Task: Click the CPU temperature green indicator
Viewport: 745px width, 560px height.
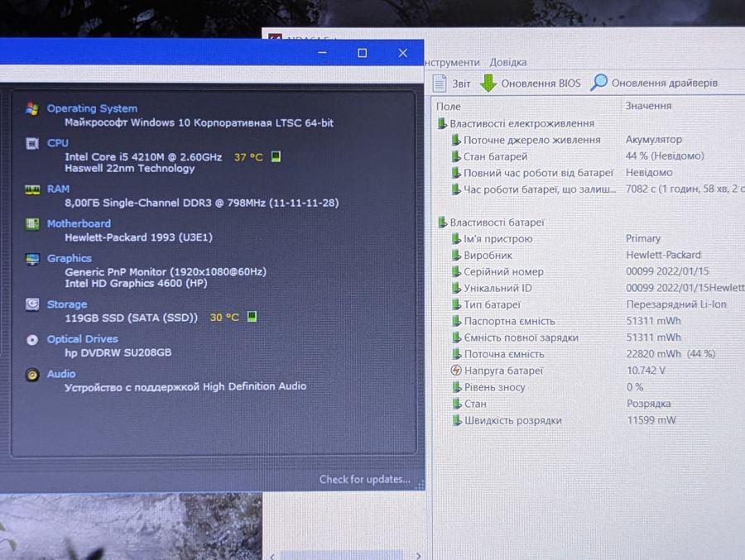Action: [276, 156]
